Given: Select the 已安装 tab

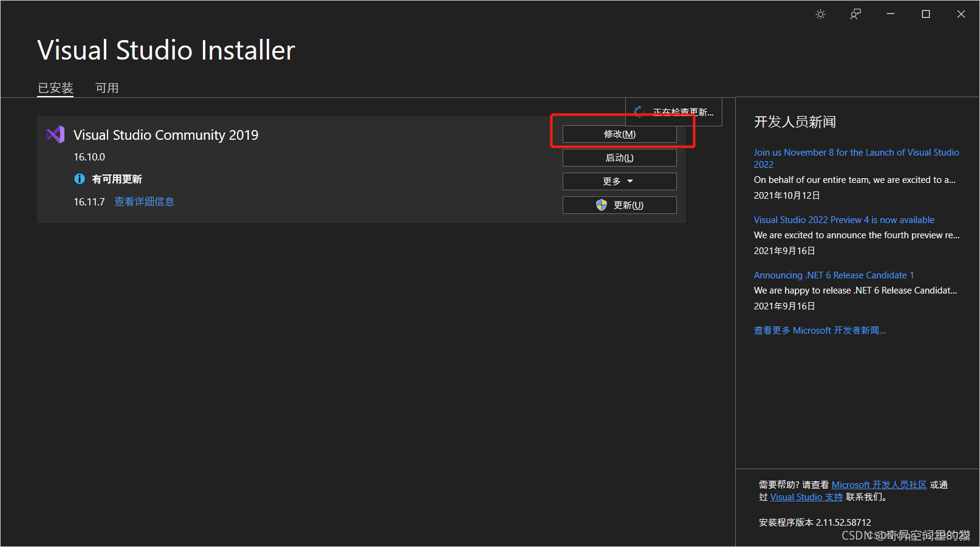Looking at the screenshot, I should (55, 88).
